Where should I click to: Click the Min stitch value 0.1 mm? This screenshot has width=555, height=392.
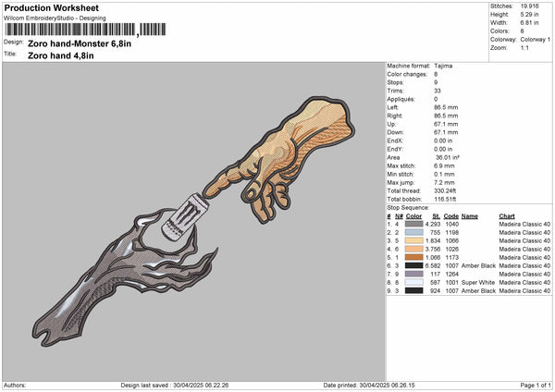[444, 175]
